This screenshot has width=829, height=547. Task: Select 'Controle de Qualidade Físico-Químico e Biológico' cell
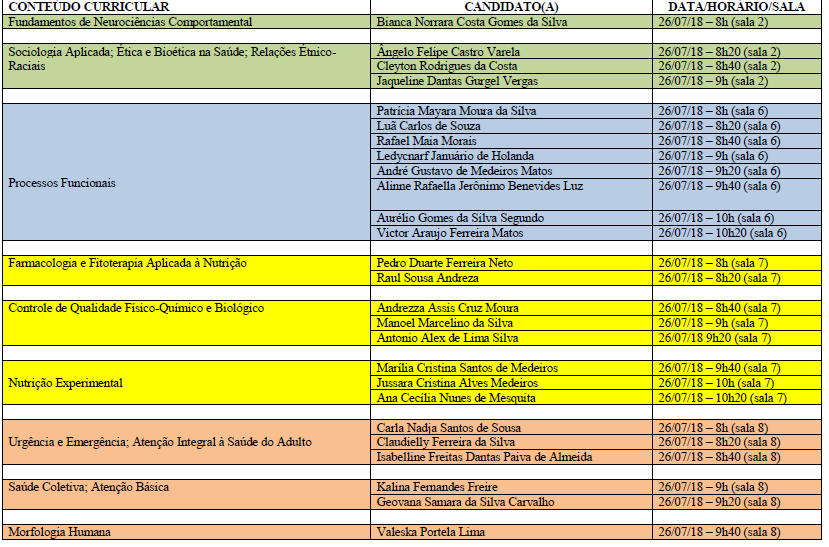click(186, 323)
